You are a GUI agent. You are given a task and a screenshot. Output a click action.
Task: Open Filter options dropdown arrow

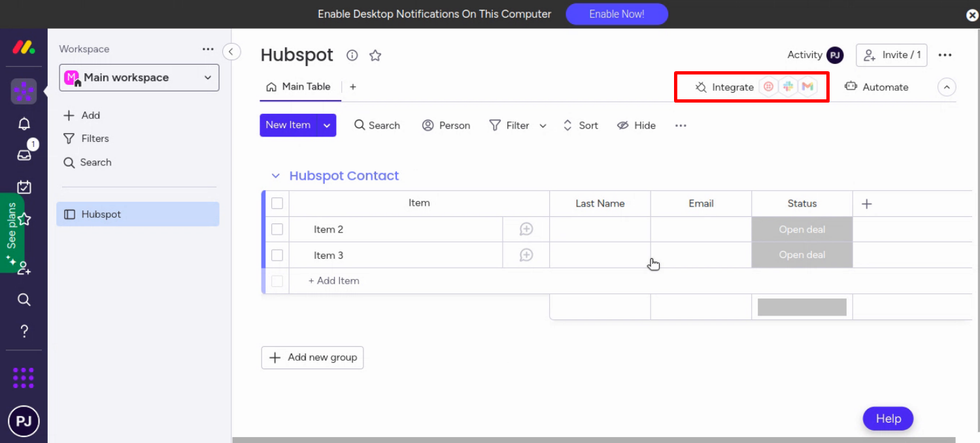(x=543, y=126)
